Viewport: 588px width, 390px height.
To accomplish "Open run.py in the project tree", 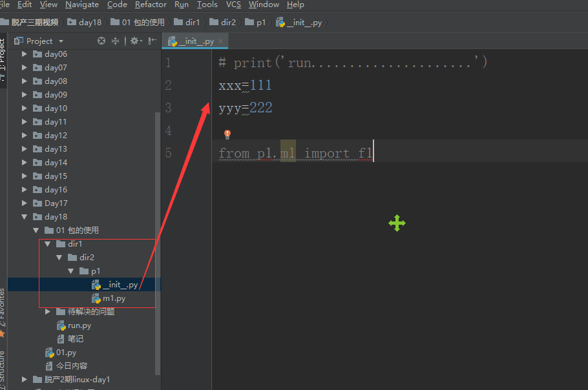I will pyautogui.click(x=79, y=325).
